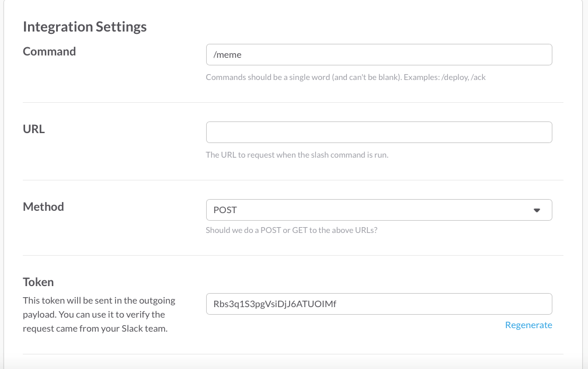Click the 'This token will be sent' description
The image size is (588, 369).
99,315
